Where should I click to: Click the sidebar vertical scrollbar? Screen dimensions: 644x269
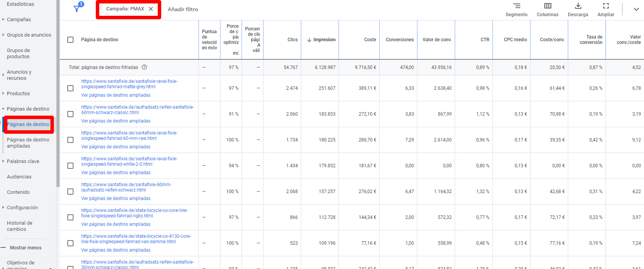coord(58,93)
